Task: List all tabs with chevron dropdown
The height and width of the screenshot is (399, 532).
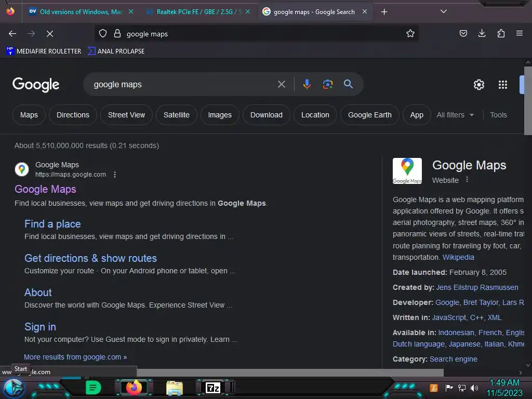Action: pyautogui.click(x=444, y=11)
